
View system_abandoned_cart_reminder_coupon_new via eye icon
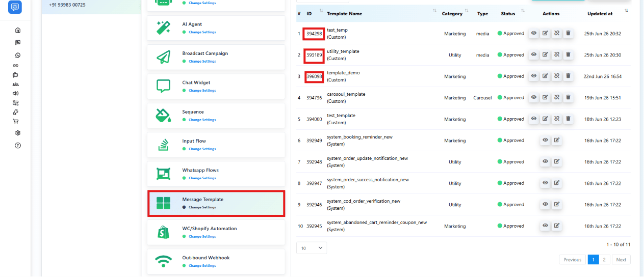point(545,226)
